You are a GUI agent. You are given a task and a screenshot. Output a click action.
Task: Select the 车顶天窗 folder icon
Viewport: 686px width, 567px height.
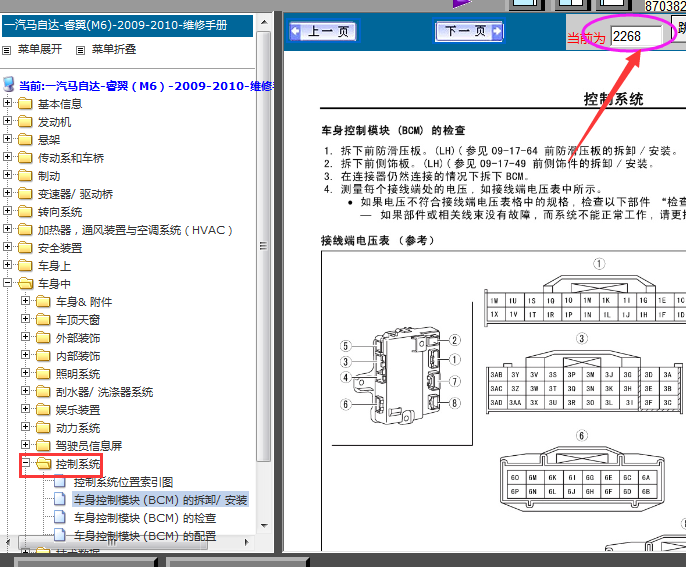point(43,320)
